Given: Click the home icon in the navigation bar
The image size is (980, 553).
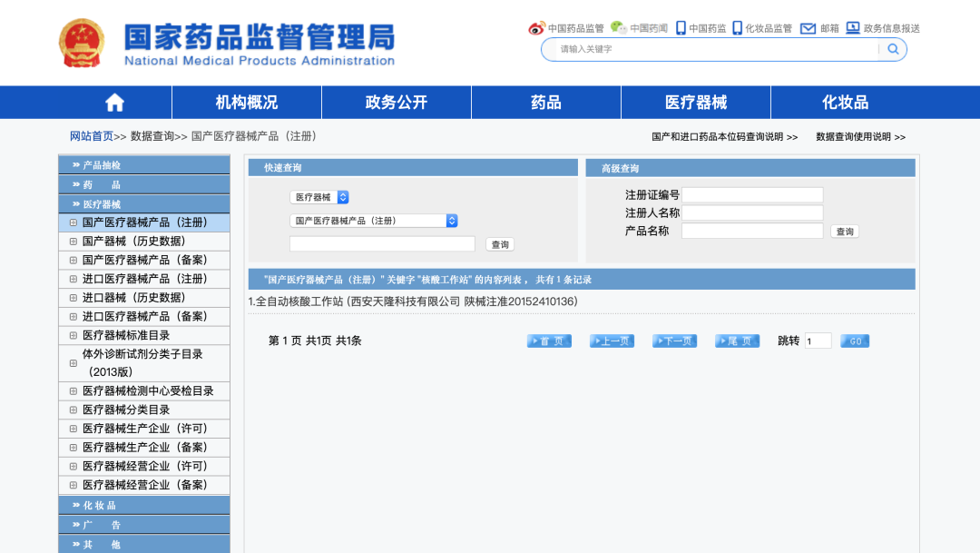Looking at the screenshot, I should coord(115,102).
